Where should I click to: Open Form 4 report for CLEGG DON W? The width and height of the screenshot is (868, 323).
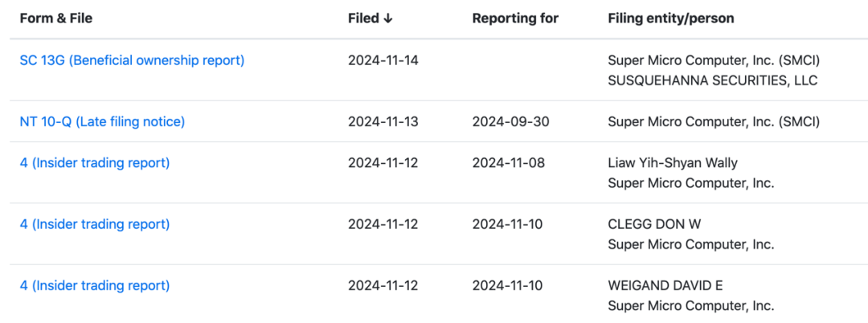[x=95, y=224]
